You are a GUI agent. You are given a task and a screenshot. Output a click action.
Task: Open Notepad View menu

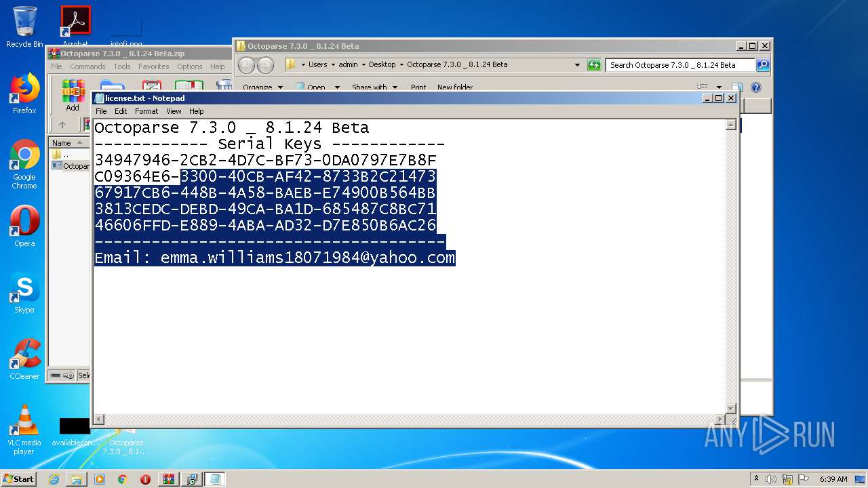[174, 111]
